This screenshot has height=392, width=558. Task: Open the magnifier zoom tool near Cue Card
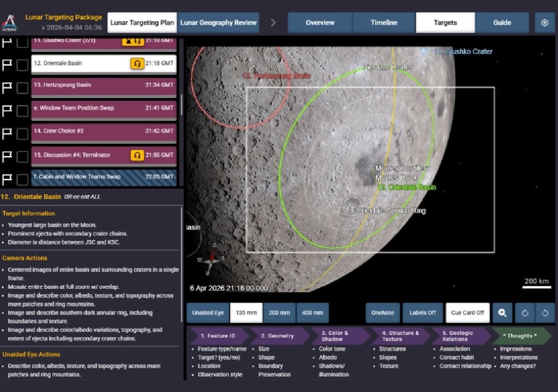pos(502,313)
